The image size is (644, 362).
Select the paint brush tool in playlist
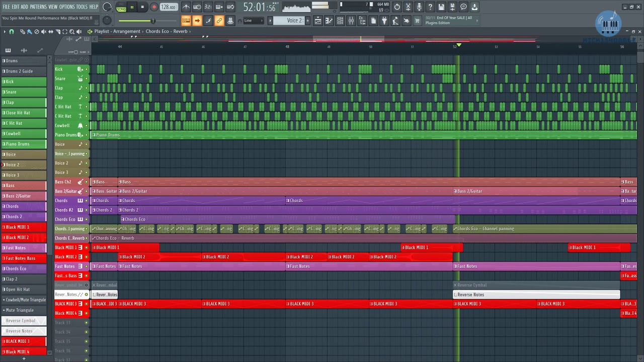[29, 32]
